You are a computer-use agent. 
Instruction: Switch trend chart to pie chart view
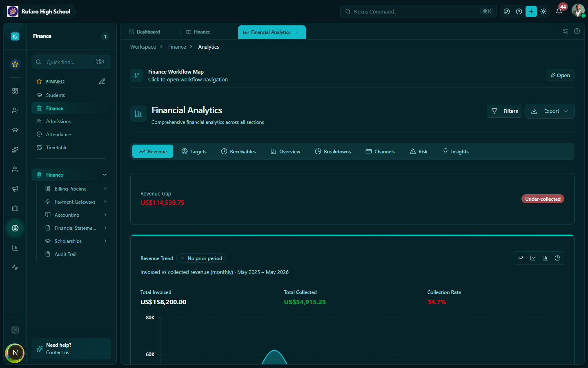point(557,258)
